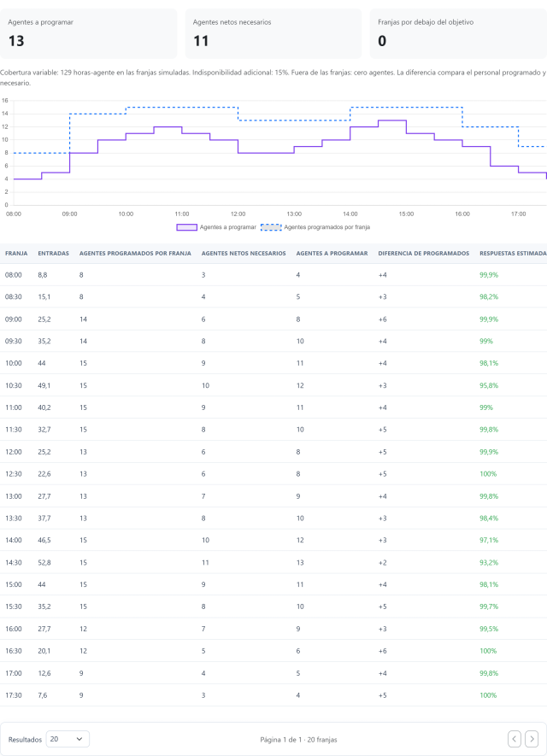This screenshot has height=756, width=547.
Task: Click the +6 difference in the 16:30 row
Action: coord(383,650)
